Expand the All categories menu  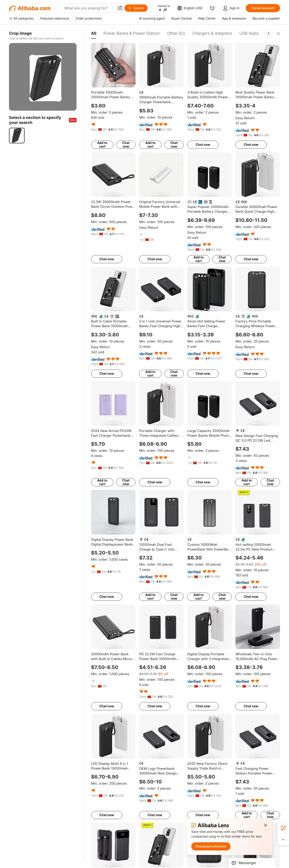pos(21,18)
